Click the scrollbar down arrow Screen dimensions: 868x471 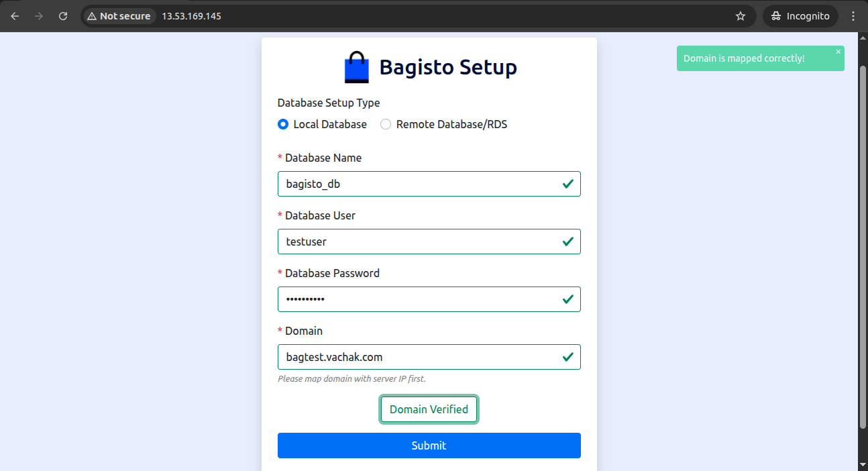coord(863,465)
